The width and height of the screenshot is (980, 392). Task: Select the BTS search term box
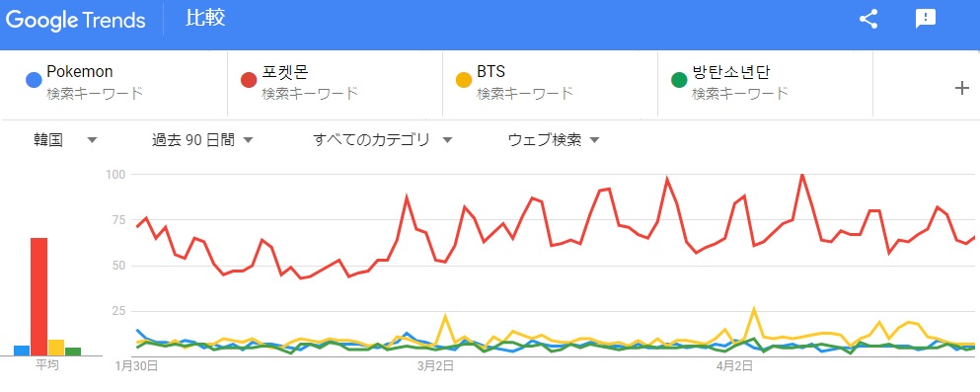pyautogui.click(x=550, y=84)
